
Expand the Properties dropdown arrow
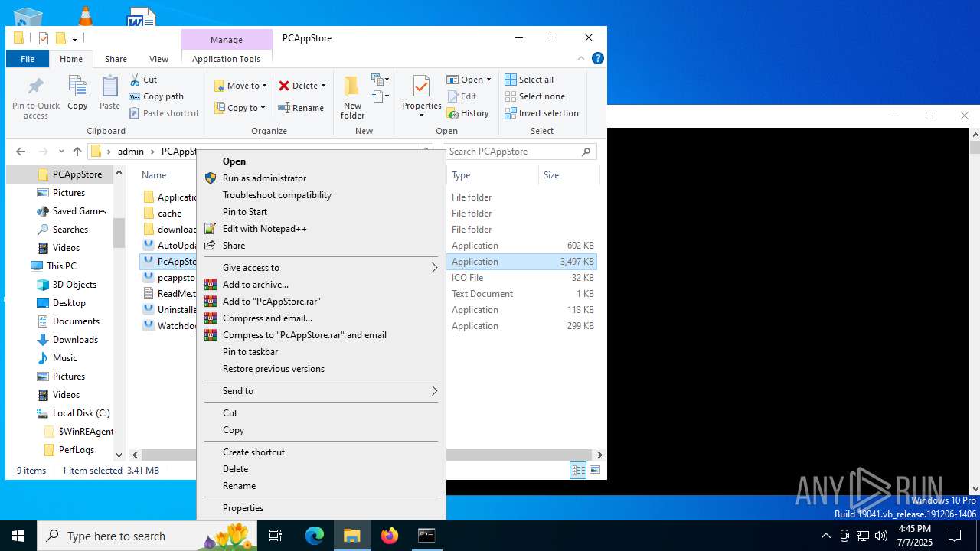point(422,116)
